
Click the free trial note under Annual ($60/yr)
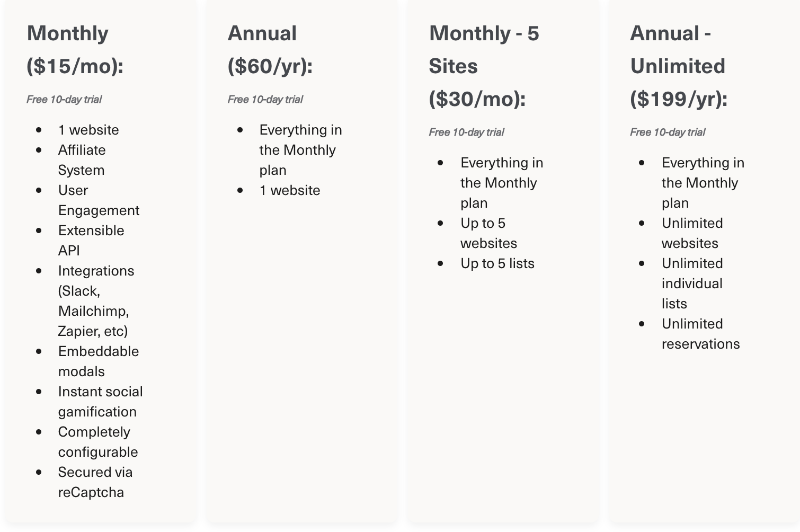tap(265, 100)
